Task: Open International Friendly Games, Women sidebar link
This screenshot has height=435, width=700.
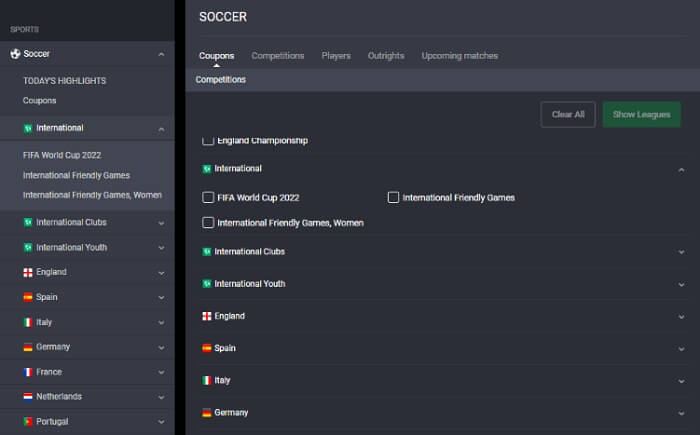Action: point(92,195)
